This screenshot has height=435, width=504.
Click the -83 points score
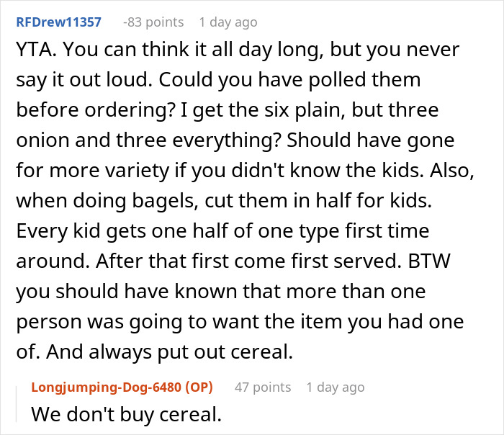coord(153,22)
